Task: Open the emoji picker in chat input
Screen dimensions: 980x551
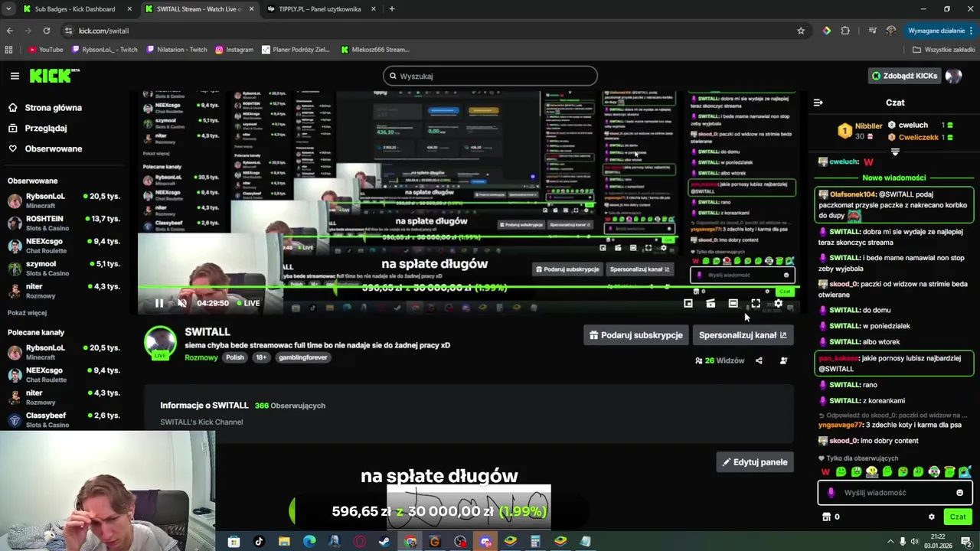Action: 959,493
